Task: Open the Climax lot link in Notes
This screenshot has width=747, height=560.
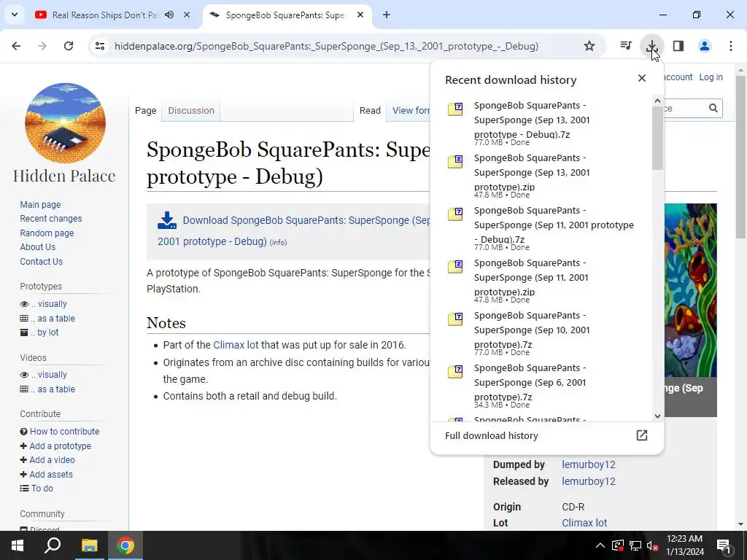Action: pos(236,345)
